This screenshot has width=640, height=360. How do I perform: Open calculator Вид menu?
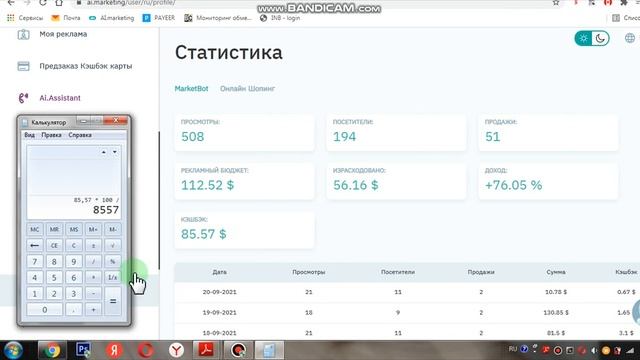click(x=29, y=135)
